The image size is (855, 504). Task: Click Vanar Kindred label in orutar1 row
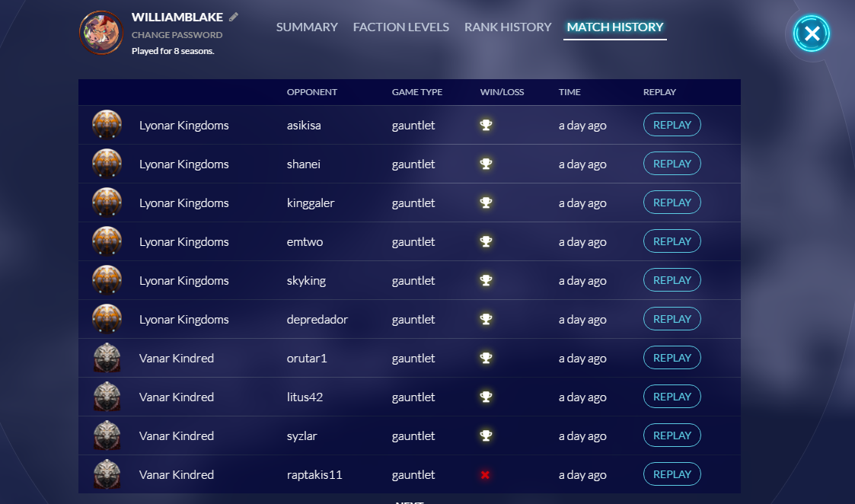[176, 358]
